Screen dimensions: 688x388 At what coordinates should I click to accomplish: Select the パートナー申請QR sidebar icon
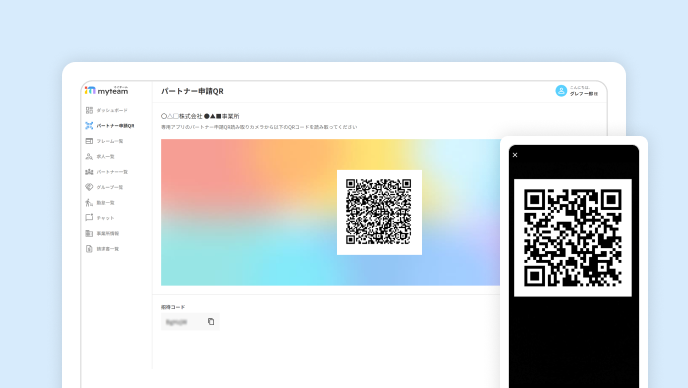[89, 126]
